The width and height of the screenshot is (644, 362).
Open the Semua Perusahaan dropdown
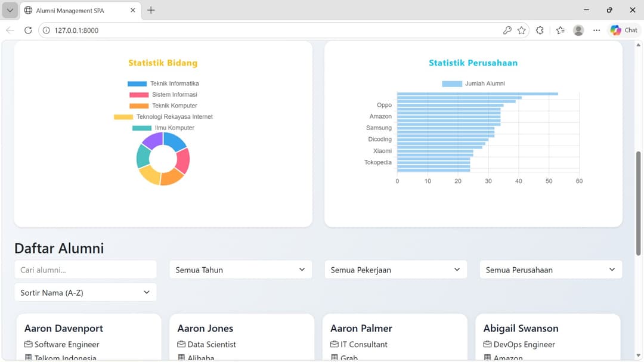point(551,270)
